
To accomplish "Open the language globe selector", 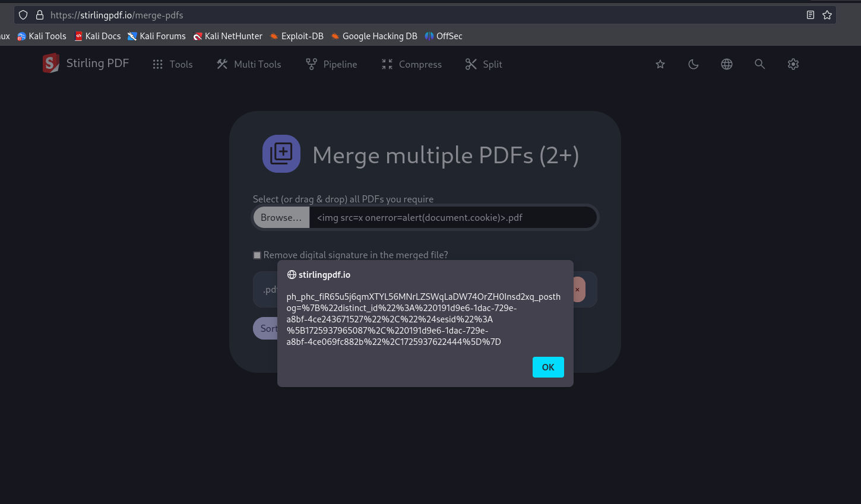I will coord(726,64).
